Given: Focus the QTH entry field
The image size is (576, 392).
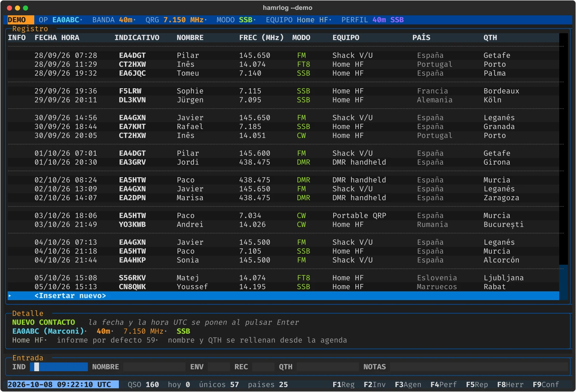Looking at the screenshot, I should click(x=328, y=367).
